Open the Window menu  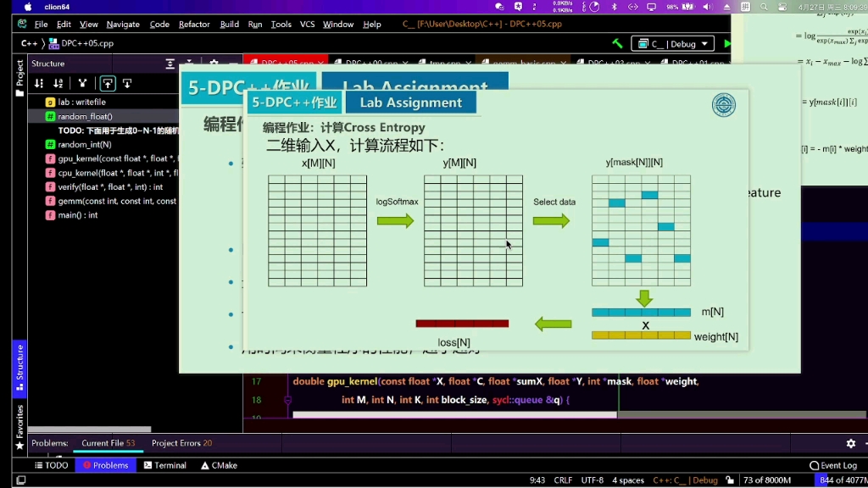[x=338, y=25]
